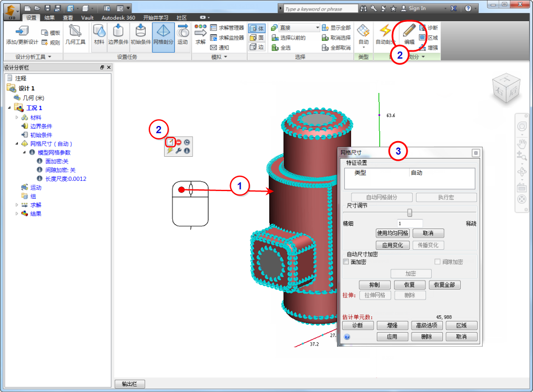Open the Autodesk 360 ribbon tab
The image size is (533, 392).
(x=118, y=18)
